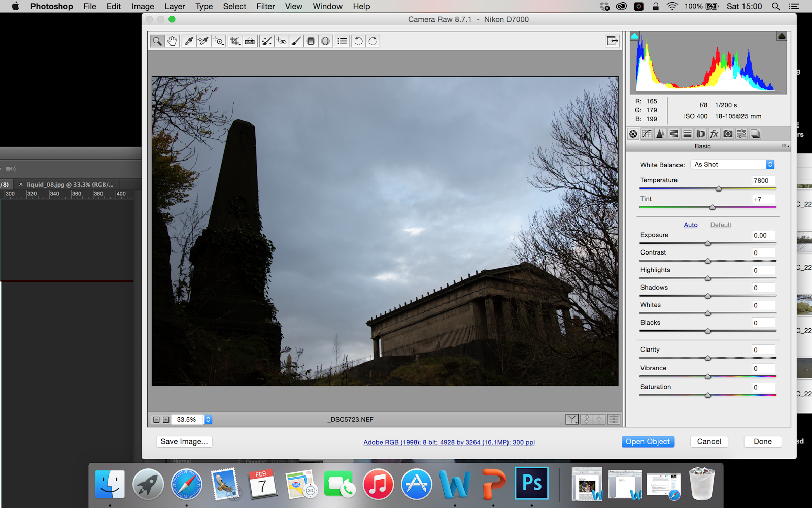Select the Adjustment Brush tool
This screenshot has width=812, height=508.
(295, 41)
